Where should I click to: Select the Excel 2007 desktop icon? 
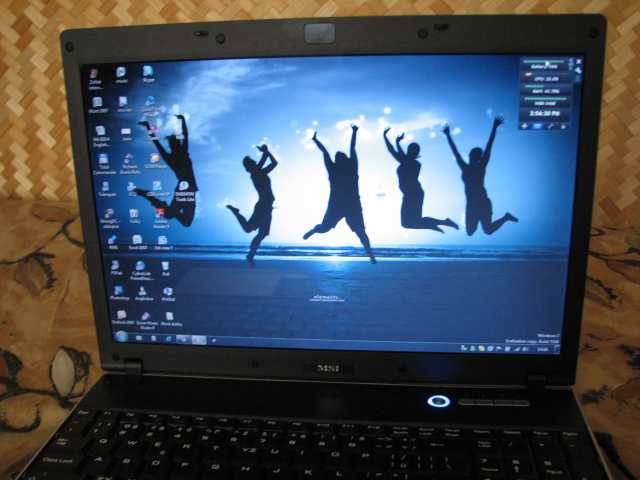(137, 242)
